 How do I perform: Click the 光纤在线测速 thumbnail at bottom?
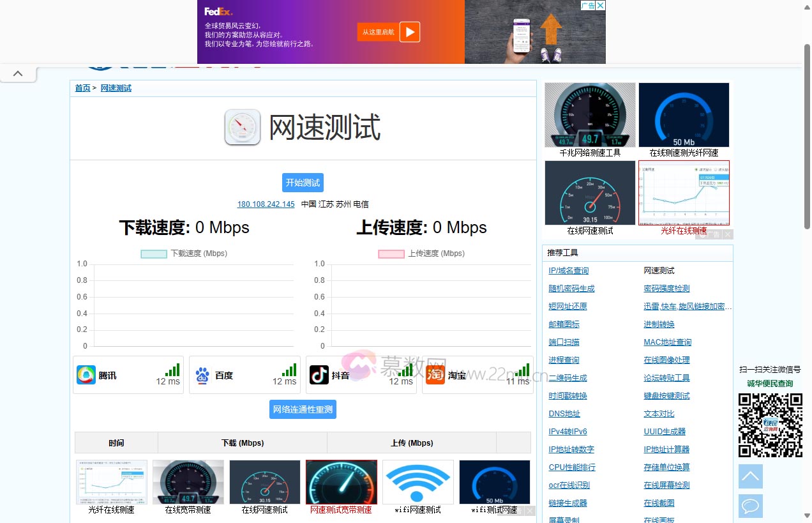[112, 482]
